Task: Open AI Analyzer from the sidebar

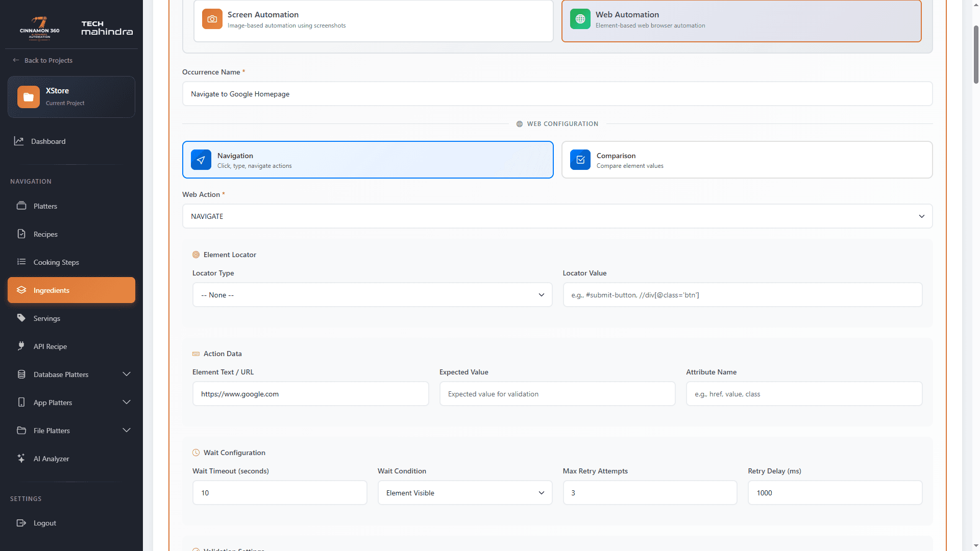Action: [71, 459]
